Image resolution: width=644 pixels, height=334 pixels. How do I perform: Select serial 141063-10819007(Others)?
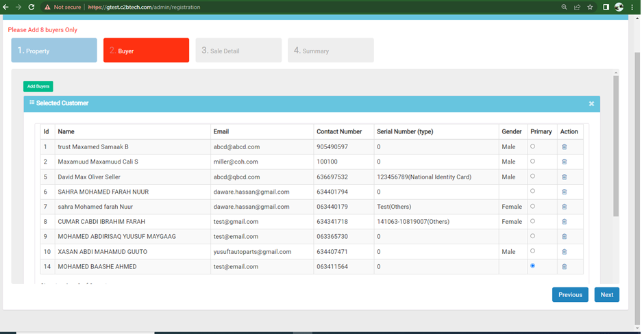click(x=413, y=222)
